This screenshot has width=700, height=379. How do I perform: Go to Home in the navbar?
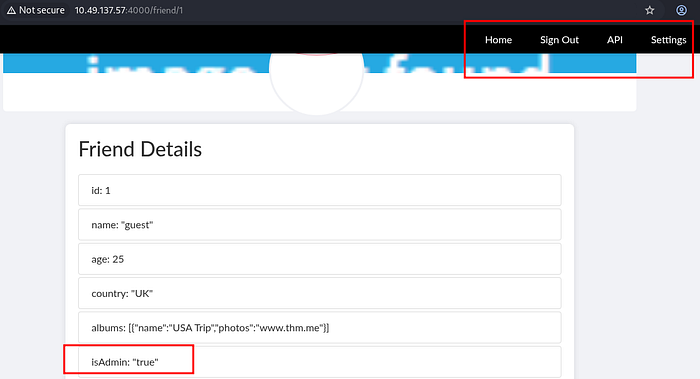(498, 40)
